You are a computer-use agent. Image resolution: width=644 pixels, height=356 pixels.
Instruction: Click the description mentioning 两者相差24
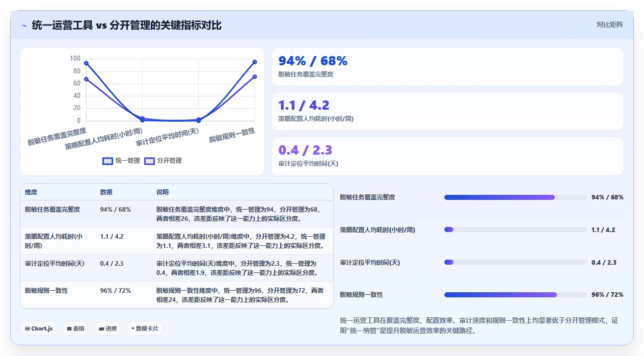click(240, 295)
